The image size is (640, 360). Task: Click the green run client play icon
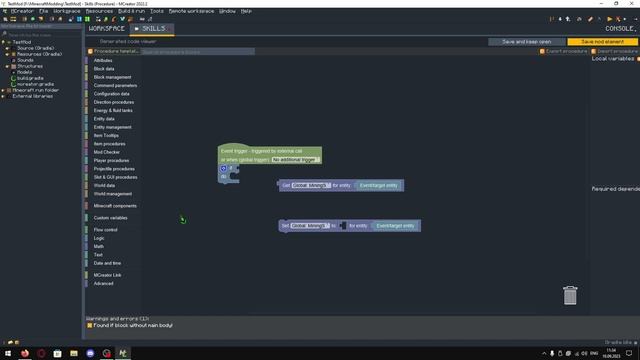pyautogui.click(x=609, y=19)
